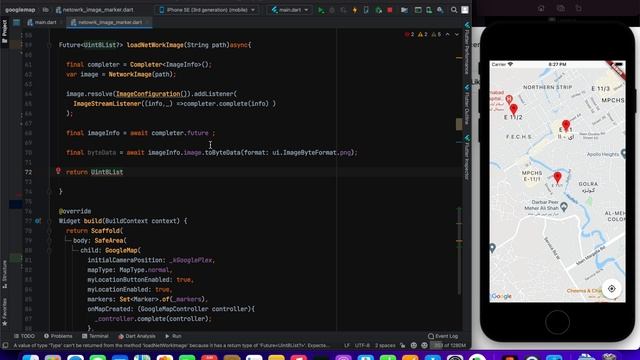Open the iPhone SE device selector dropdown

(x=207, y=10)
